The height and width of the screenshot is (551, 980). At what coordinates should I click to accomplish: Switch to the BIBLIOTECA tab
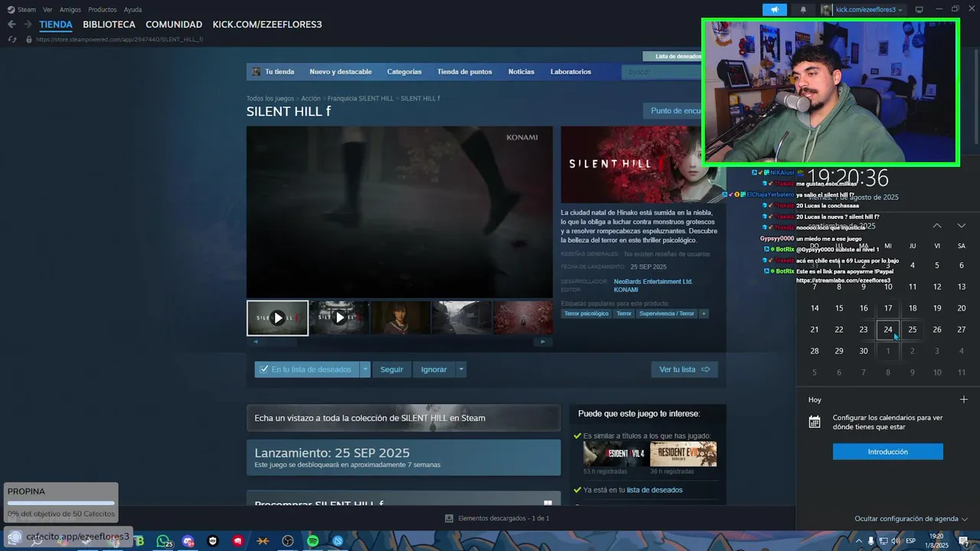coord(109,24)
